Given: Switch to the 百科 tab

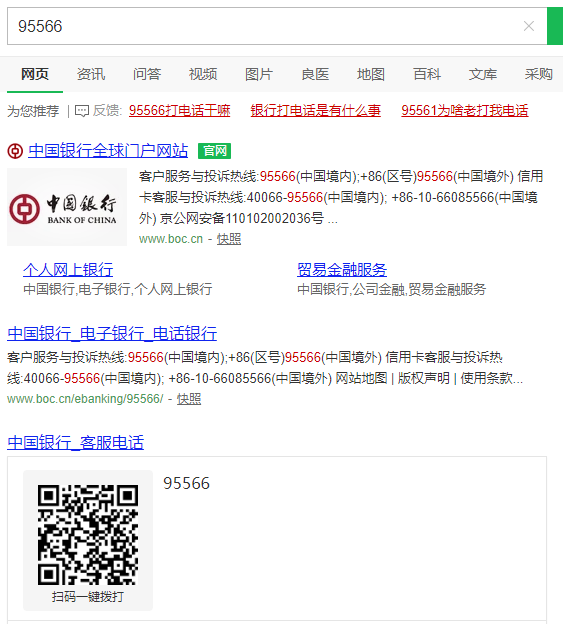Looking at the screenshot, I should pyautogui.click(x=427, y=74).
